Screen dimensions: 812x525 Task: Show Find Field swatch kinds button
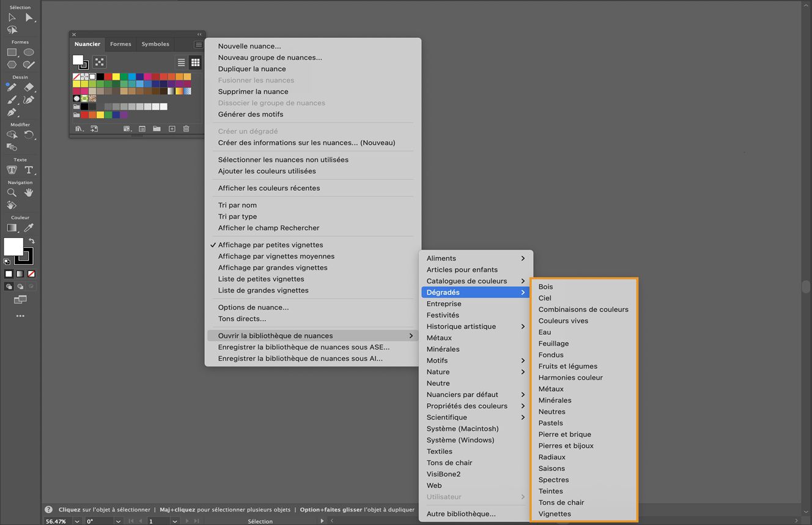pyautogui.click(x=127, y=128)
